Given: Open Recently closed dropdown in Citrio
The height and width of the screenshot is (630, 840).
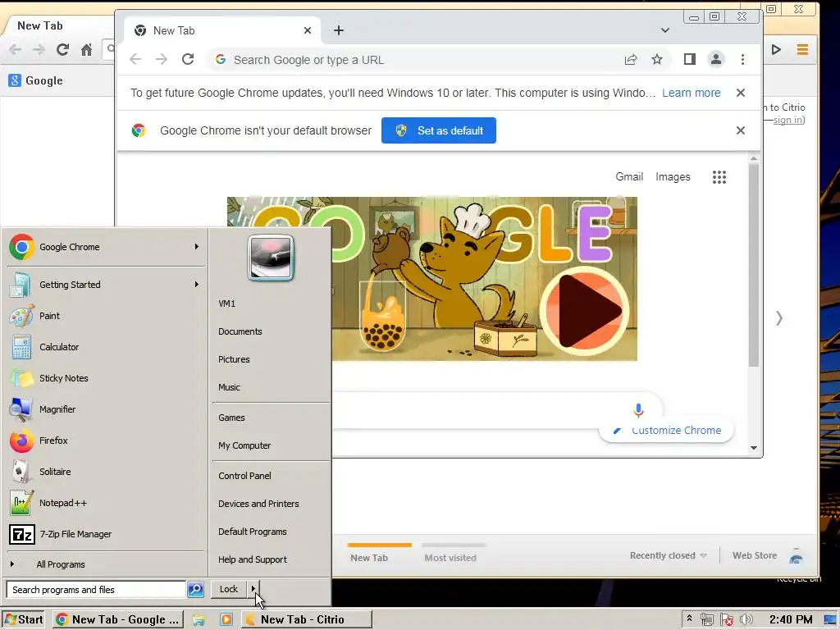Looking at the screenshot, I should click(x=668, y=556).
